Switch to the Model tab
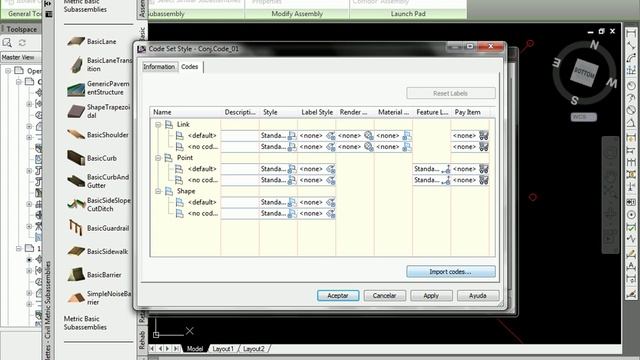This screenshot has width=640, height=360. coord(195,349)
